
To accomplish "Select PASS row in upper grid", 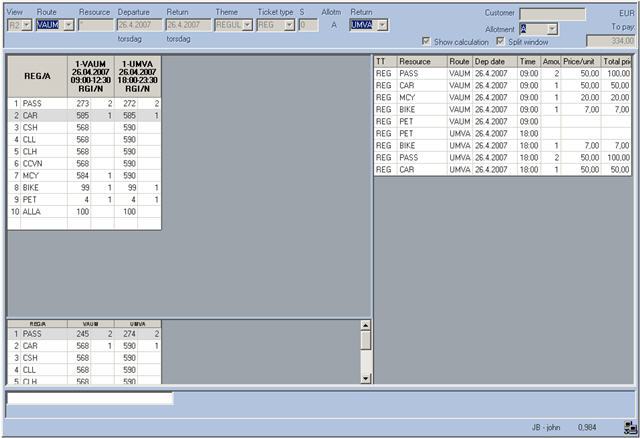I will point(84,104).
